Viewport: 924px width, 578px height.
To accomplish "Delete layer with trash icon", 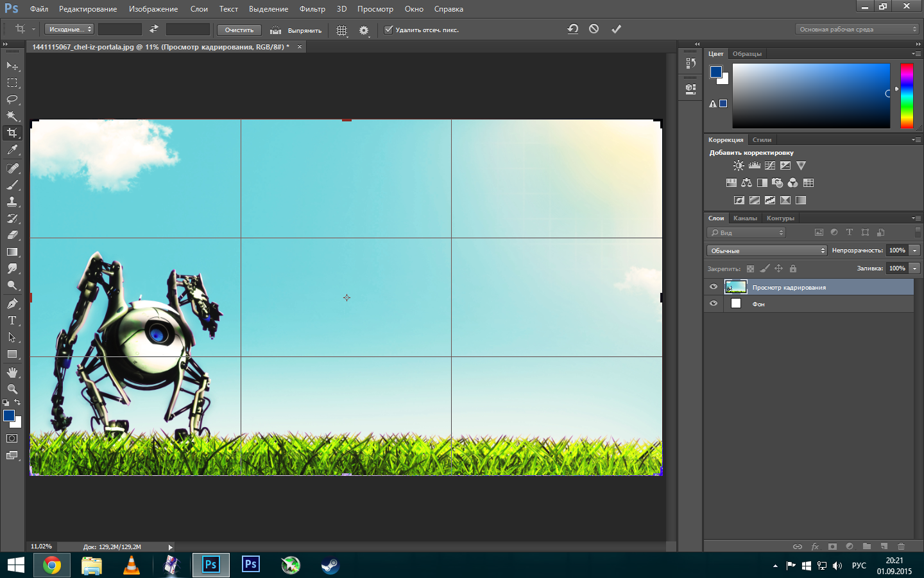I will [x=901, y=547].
